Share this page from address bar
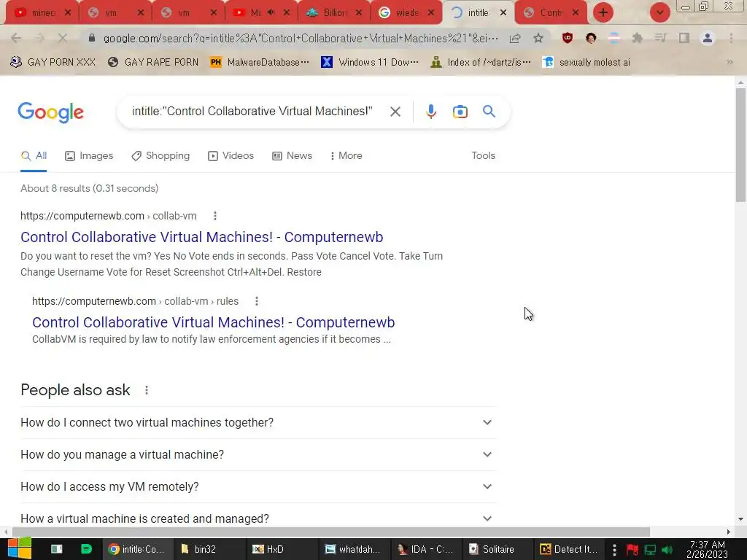The image size is (747, 560). [x=515, y=38]
